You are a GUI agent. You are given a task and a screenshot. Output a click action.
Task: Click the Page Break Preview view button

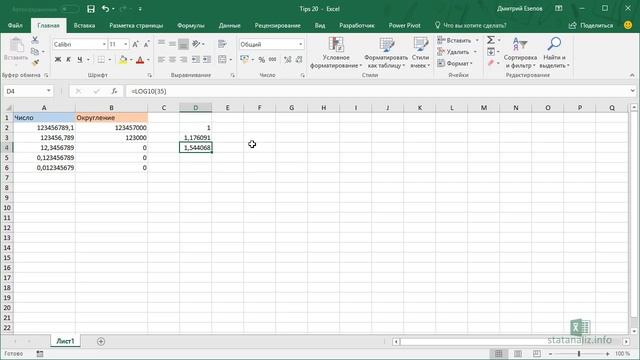(x=537, y=354)
